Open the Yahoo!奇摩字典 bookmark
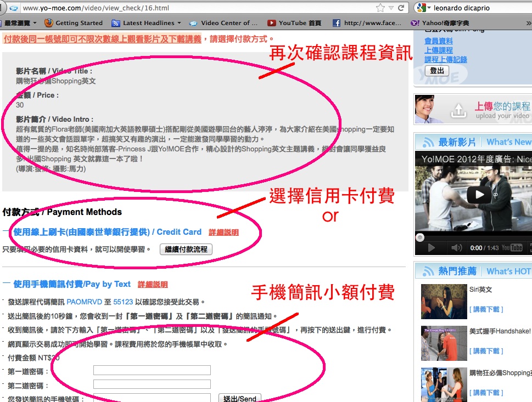532x402 pixels. (x=440, y=23)
